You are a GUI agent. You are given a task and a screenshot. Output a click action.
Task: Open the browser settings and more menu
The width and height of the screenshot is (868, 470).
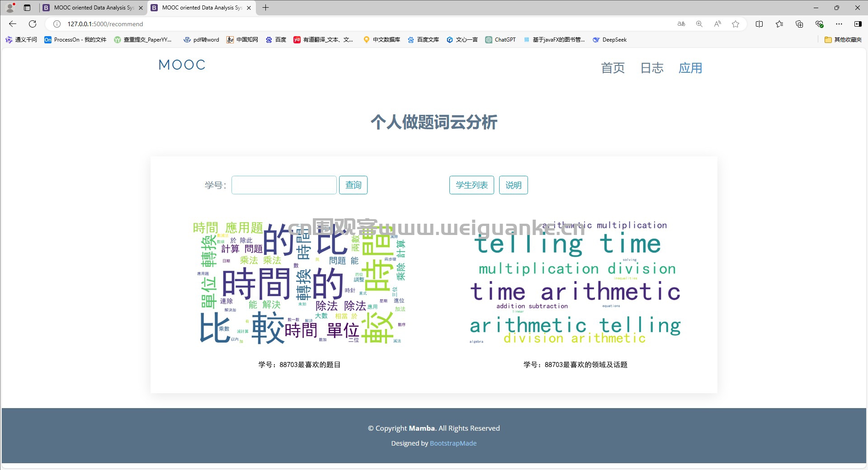tap(839, 24)
